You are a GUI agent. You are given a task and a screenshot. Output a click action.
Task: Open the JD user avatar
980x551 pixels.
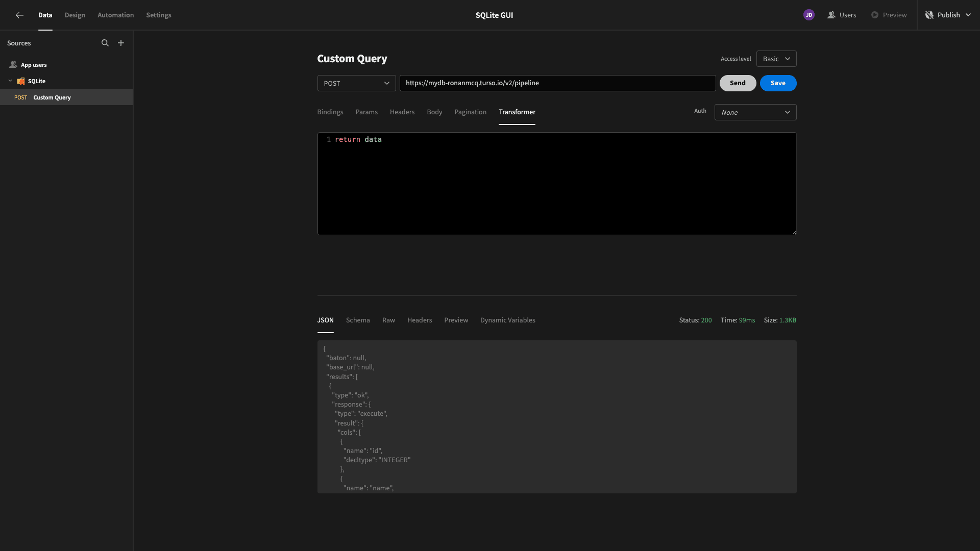(x=808, y=15)
